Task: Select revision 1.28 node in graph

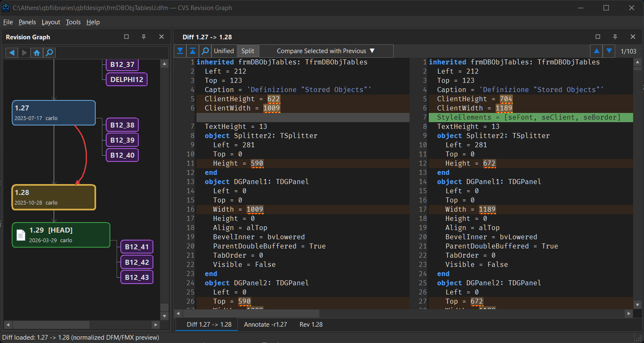Action: (x=54, y=197)
